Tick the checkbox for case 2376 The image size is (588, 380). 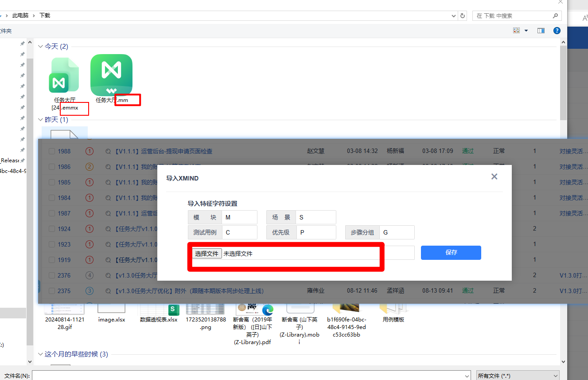click(52, 275)
